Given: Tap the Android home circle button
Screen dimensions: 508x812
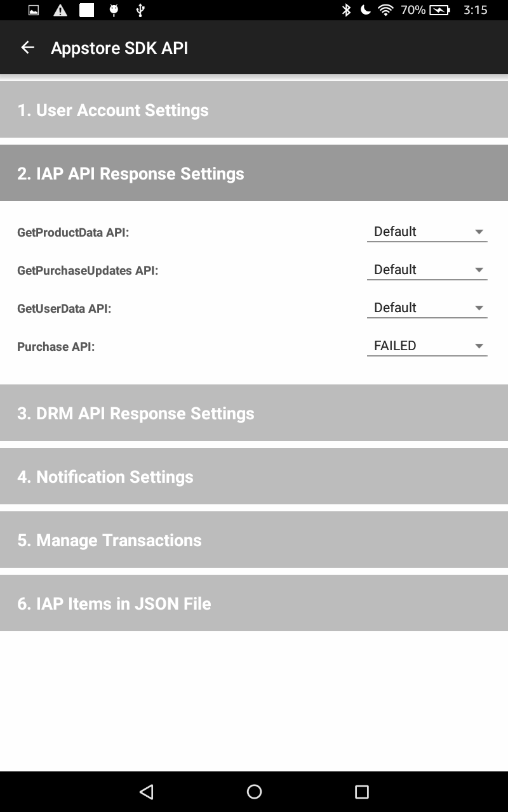Looking at the screenshot, I should [254, 791].
